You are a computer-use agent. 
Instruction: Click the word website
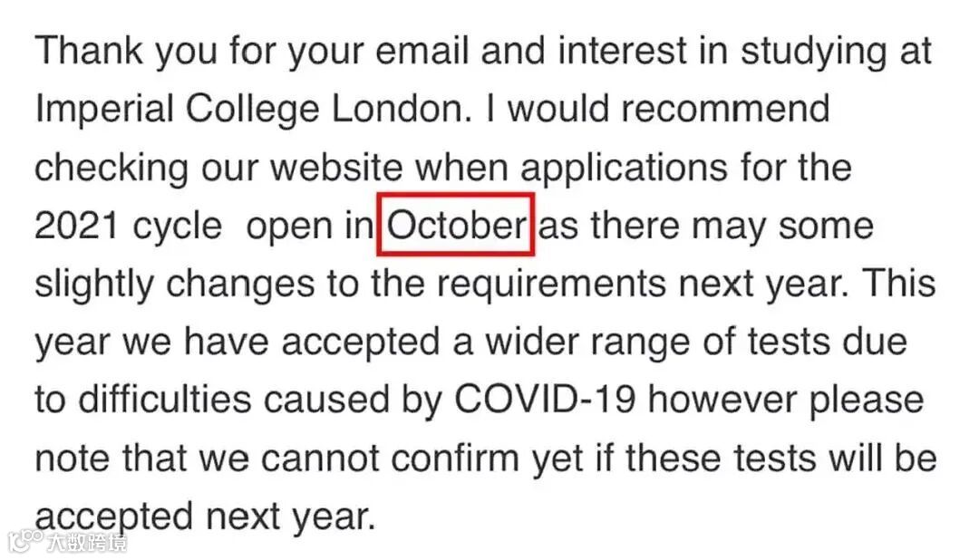(336, 167)
